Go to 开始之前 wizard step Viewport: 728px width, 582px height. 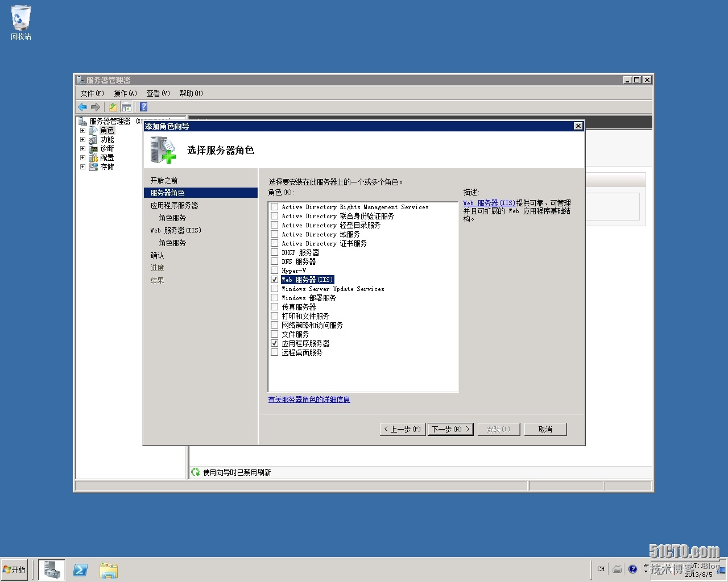pos(164,180)
